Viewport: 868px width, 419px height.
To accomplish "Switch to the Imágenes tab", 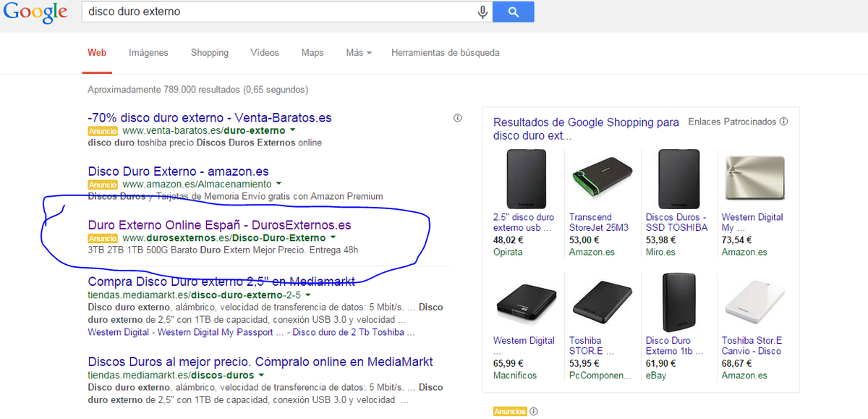I will tap(148, 53).
